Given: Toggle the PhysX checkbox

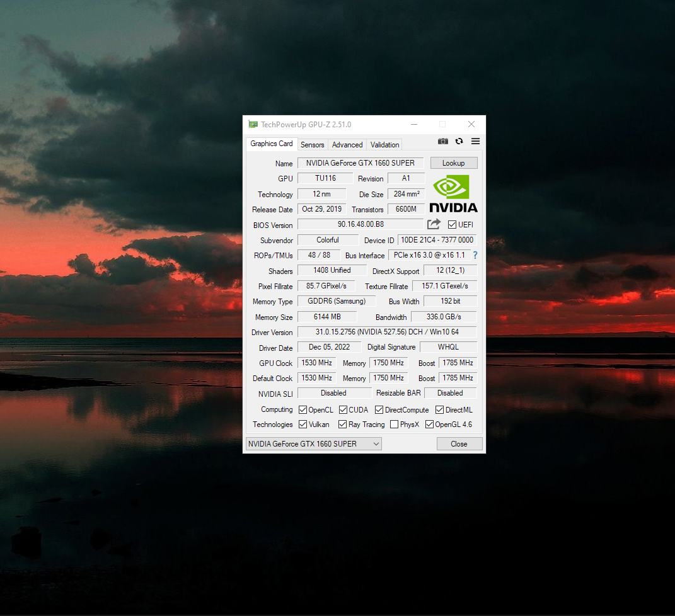Looking at the screenshot, I should coord(394,424).
